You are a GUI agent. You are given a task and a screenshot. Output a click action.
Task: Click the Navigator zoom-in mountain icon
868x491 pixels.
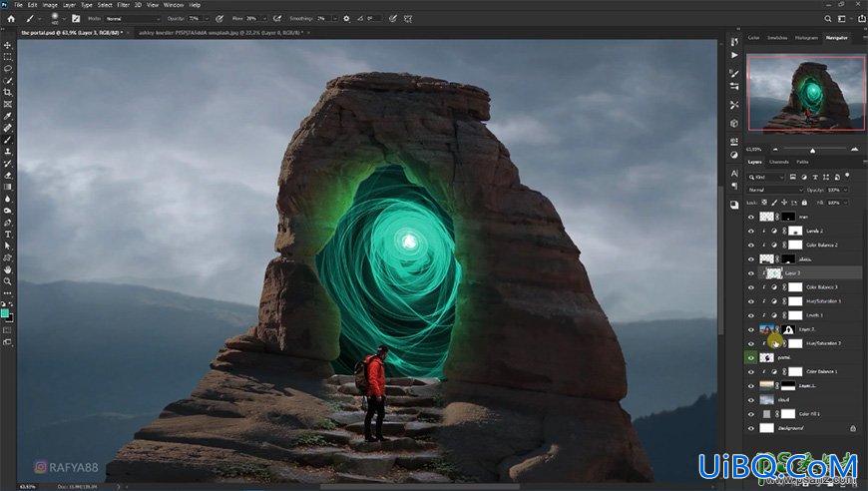click(855, 150)
